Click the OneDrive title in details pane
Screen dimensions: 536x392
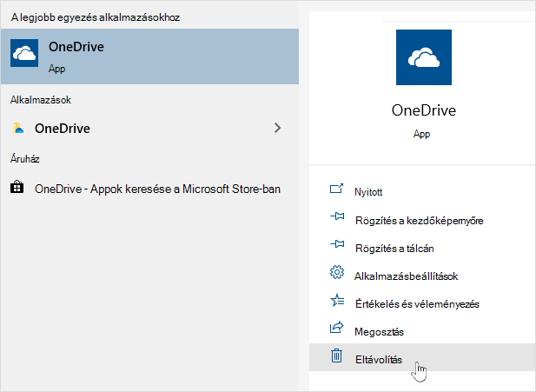coord(424,110)
